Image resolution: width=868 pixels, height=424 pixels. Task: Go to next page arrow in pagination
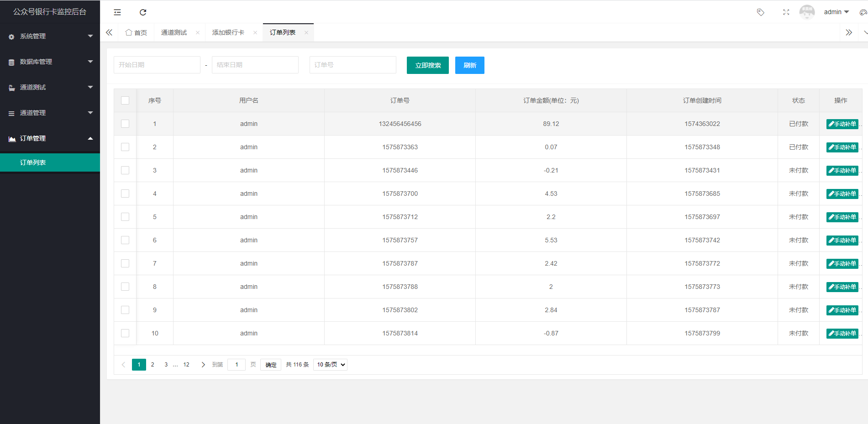coord(203,365)
